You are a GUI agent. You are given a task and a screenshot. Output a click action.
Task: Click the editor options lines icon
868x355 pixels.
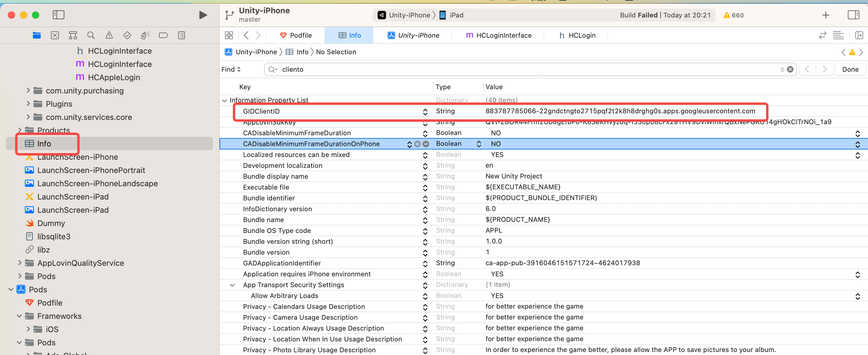click(838, 35)
